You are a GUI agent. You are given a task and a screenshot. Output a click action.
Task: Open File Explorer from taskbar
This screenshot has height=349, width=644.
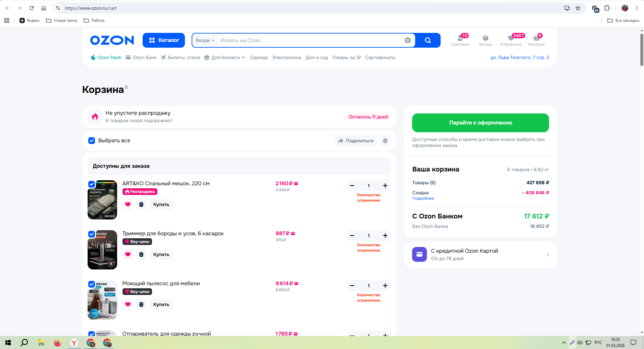coord(41,343)
